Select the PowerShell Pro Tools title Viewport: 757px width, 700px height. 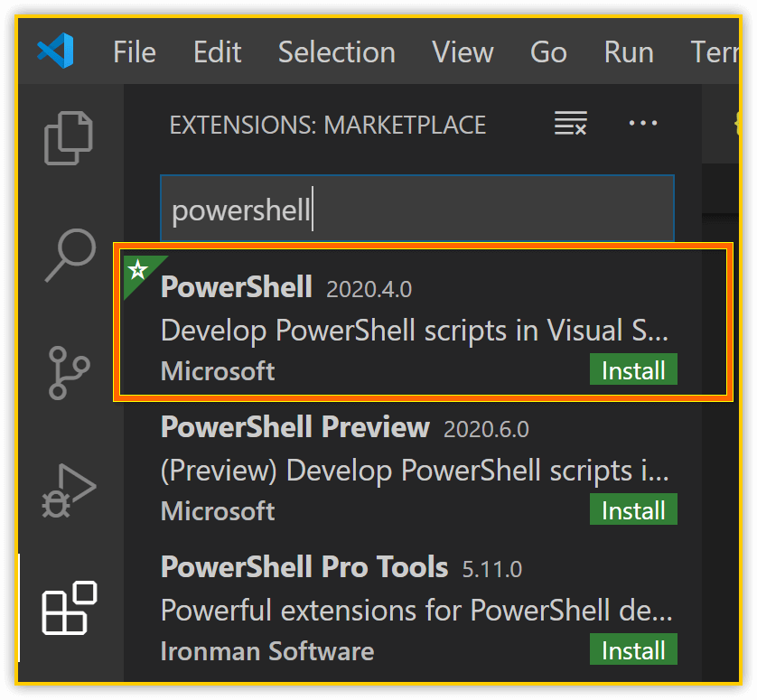click(304, 566)
